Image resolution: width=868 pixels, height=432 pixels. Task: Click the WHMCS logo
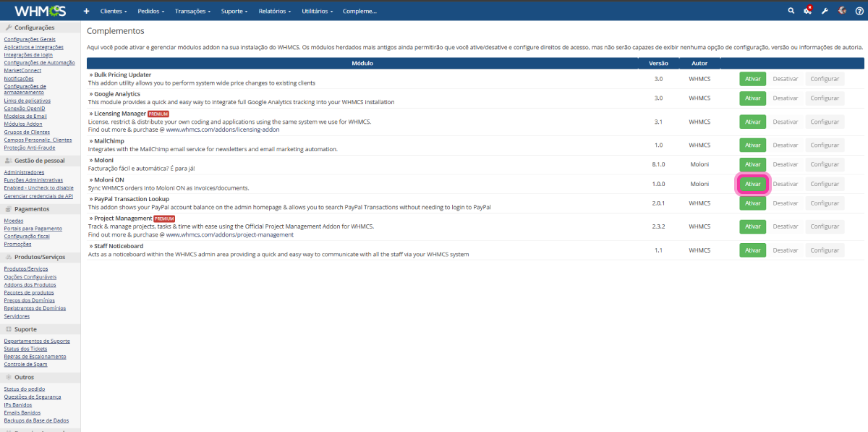(x=40, y=11)
